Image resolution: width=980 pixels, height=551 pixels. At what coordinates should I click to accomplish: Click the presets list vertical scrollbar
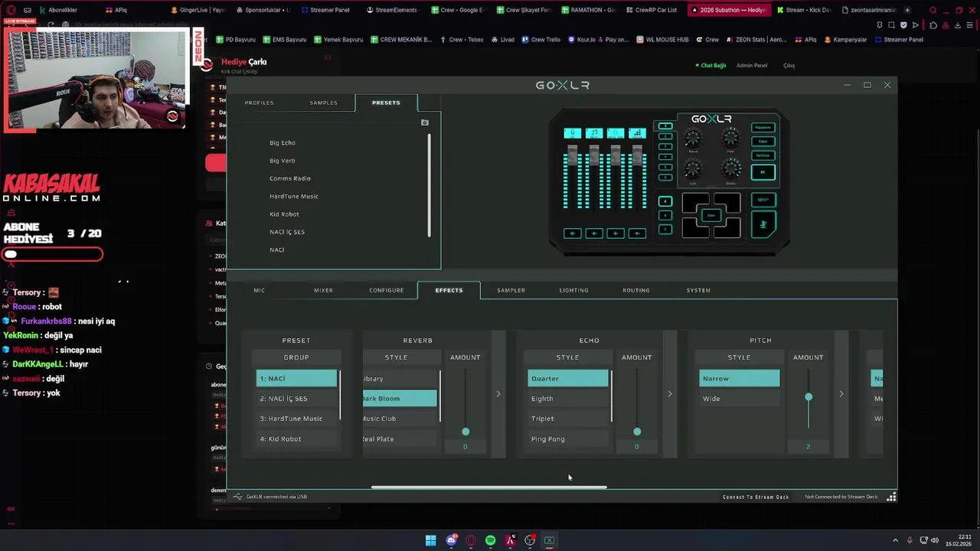pos(429,185)
